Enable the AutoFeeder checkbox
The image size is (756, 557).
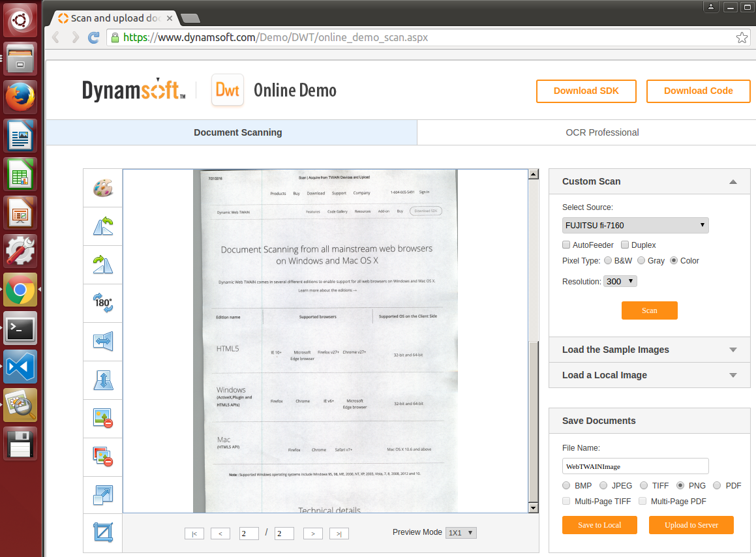pos(566,245)
